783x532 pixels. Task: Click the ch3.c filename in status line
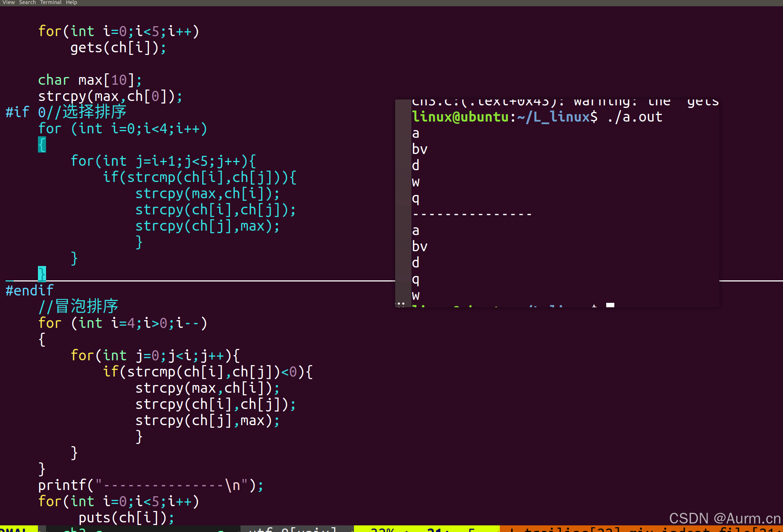tap(82, 529)
